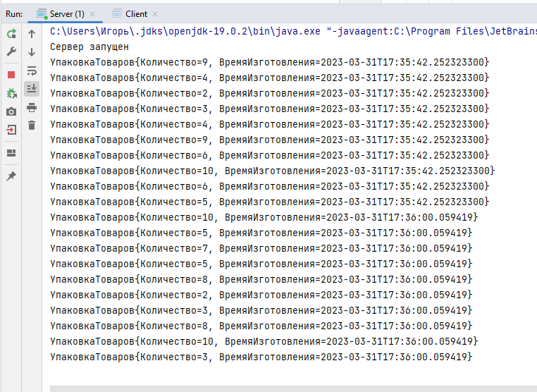Screen dimensions: 537x392
Task: Attach debugger to process
Action: pyautogui.click(x=11, y=93)
